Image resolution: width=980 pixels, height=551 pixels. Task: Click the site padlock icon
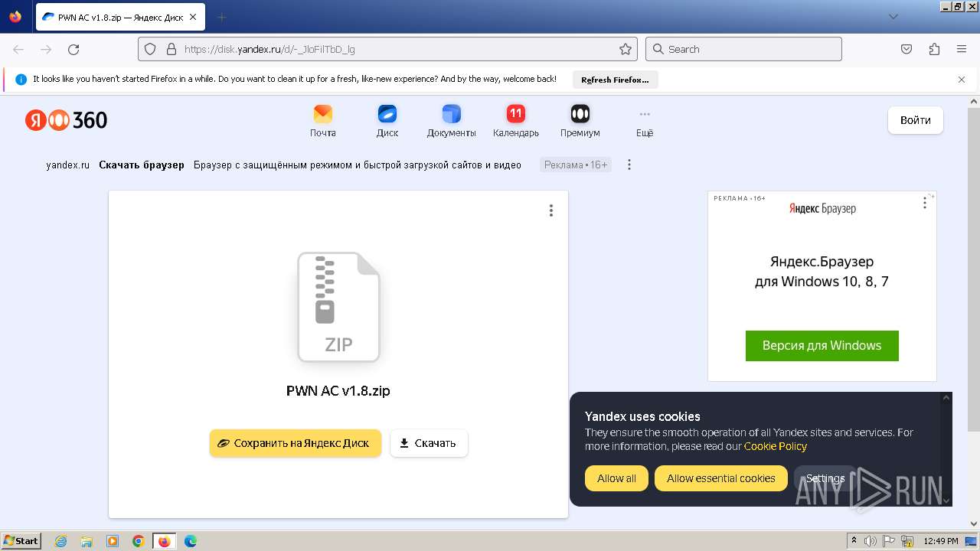click(x=171, y=49)
